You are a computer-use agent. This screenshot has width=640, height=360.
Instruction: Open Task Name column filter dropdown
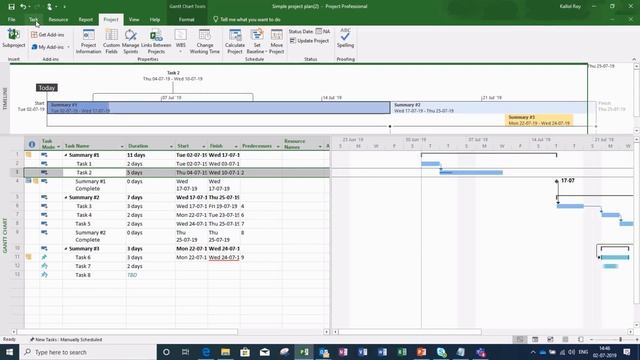point(122,147)
